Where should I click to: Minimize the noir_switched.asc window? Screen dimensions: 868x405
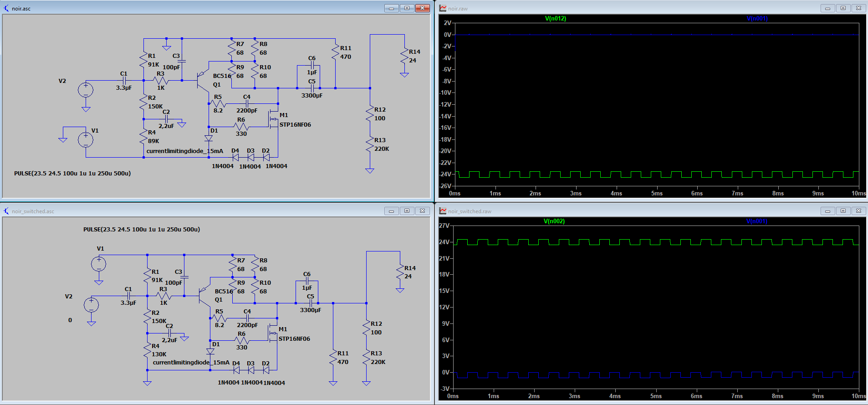coord(391,211)
